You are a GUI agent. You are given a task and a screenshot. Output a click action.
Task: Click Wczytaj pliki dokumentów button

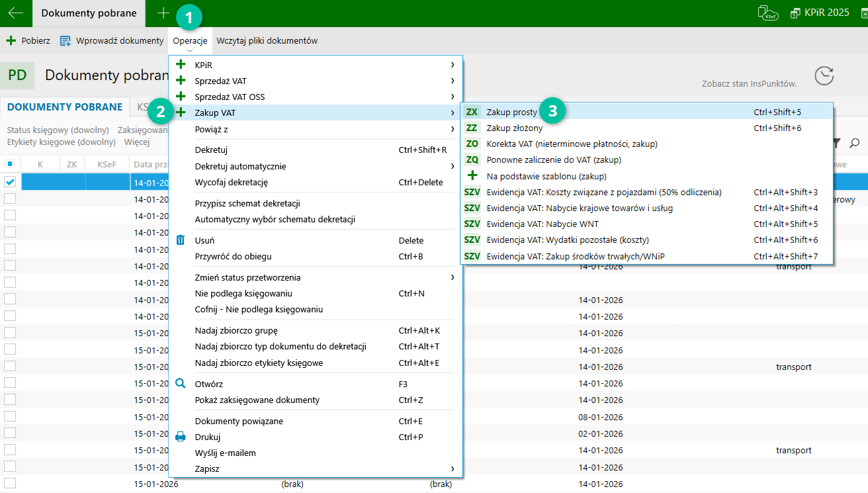pyautogui.click(x=267, y=41)
